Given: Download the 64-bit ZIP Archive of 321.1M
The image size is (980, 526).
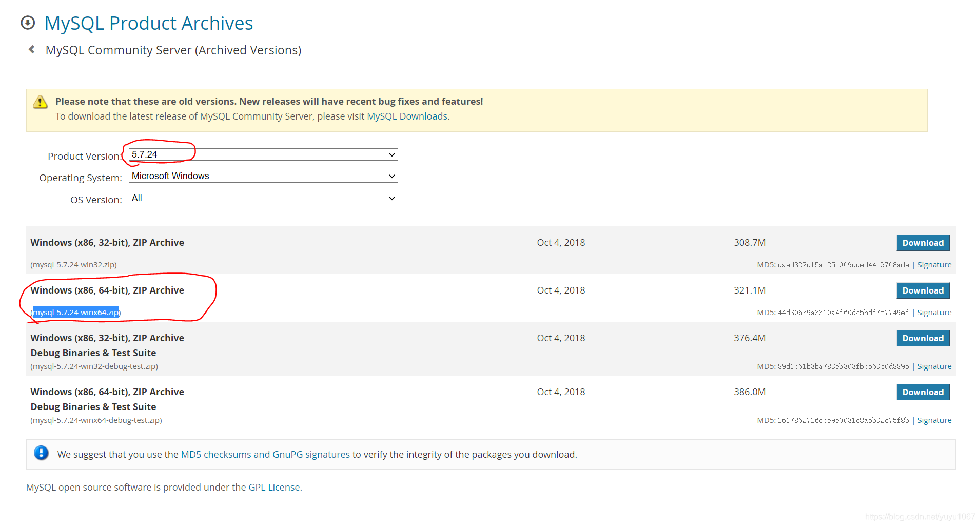Looking at the screenshot, I should click(x=923, y=290).
